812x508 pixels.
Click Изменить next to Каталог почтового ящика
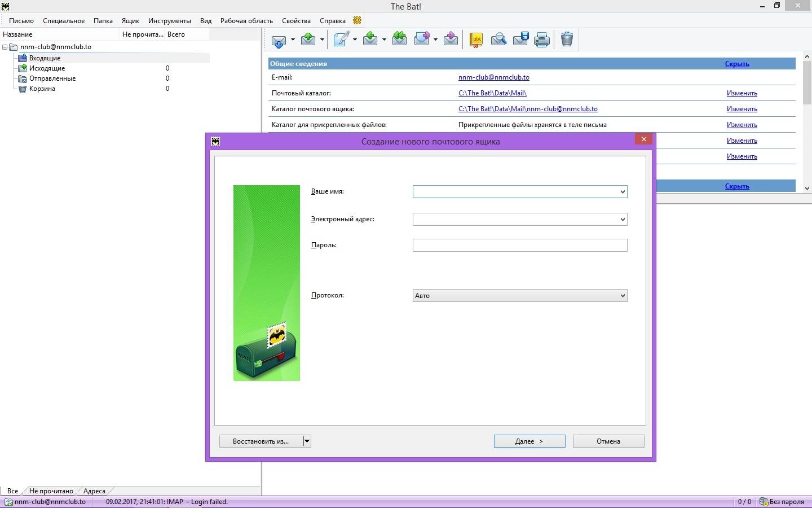[x=742, y=109]
